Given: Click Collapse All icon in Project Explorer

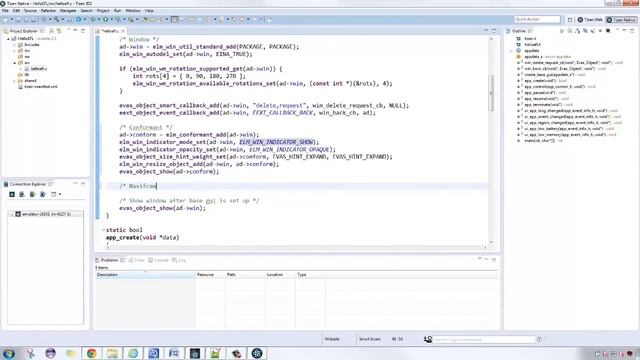Looking at the screenshot, I should click(51, 31).
